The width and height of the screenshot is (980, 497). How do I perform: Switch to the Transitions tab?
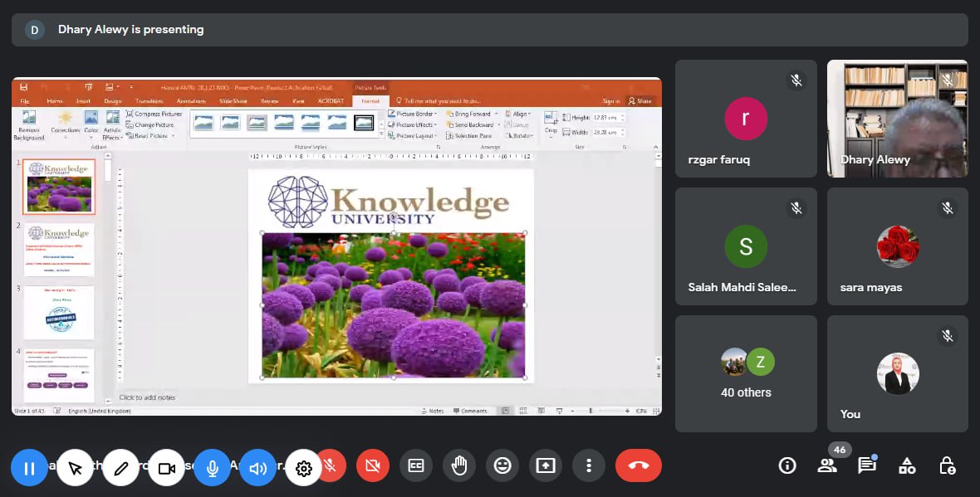[x=149, y=101]
